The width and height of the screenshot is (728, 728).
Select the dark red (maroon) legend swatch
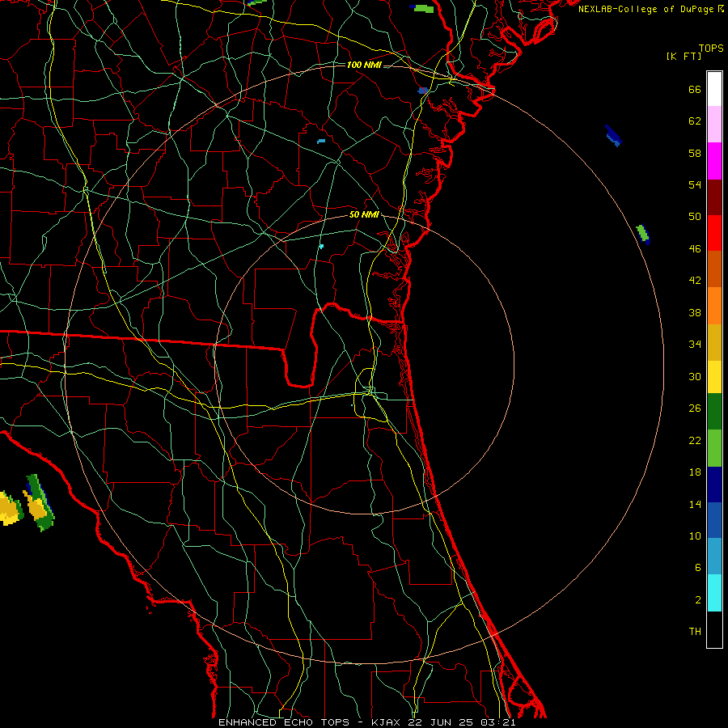[x=714, y=197]
